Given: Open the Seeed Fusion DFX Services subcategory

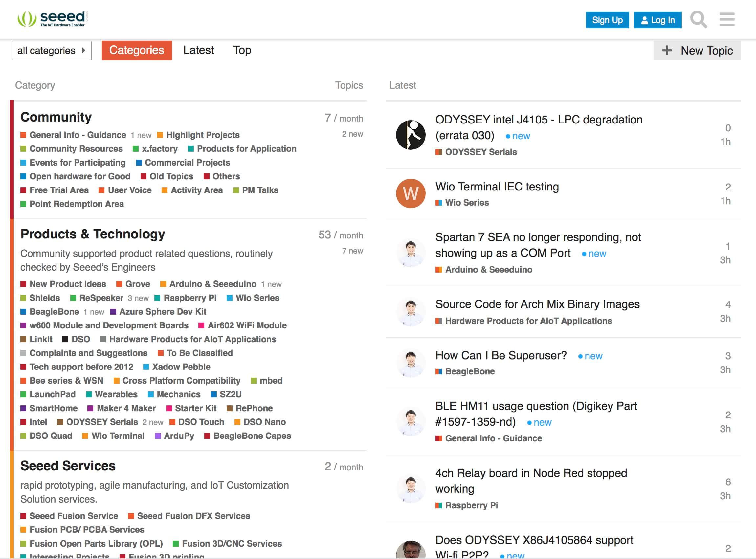Looking at the screenshot, I should click(x=189, y=516).
